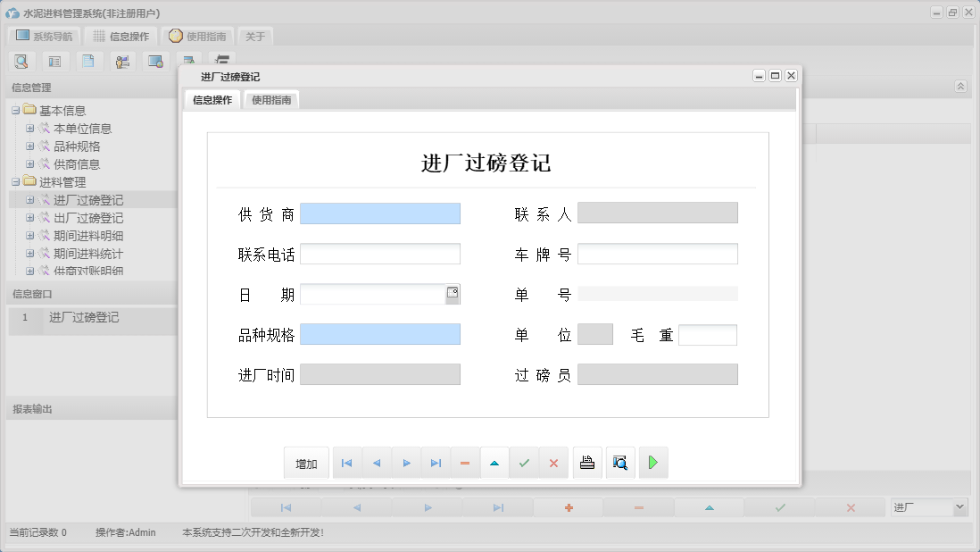The height and width of the screenshot is (552, 980).
Task: Click the print icon in the dialog toolbar
Action: click(586, 462)
